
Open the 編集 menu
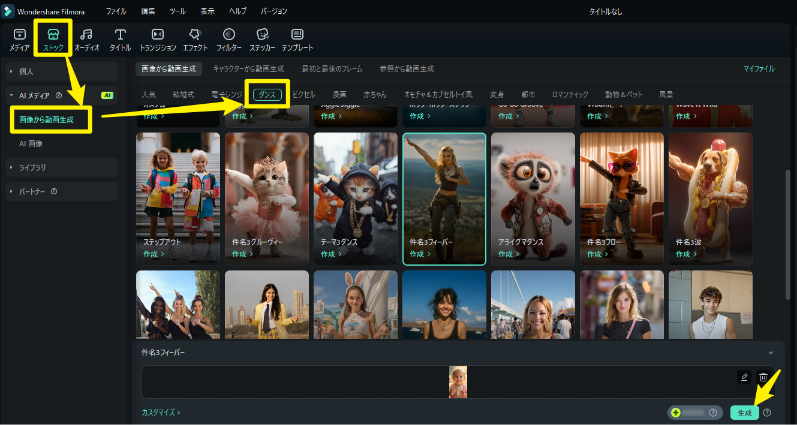coord(148,11)
